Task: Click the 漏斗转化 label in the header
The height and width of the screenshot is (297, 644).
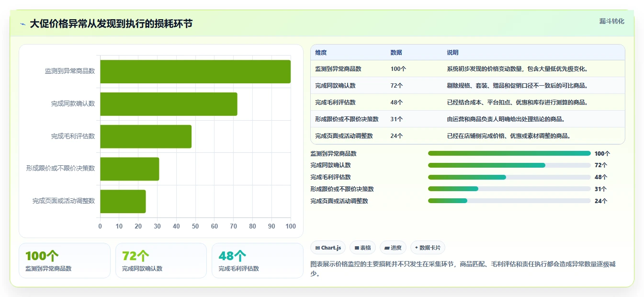Action: pyautogui.click(x=611, y=22)
